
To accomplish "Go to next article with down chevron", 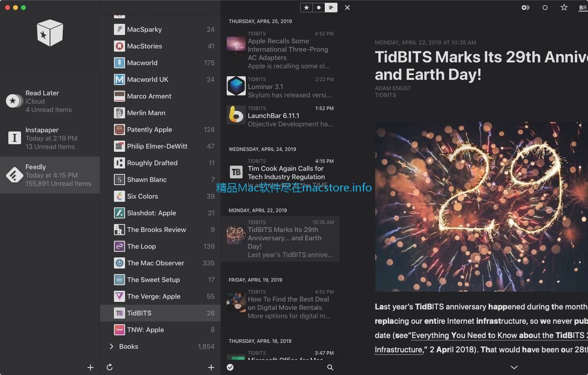I will (x=514, y=367).
